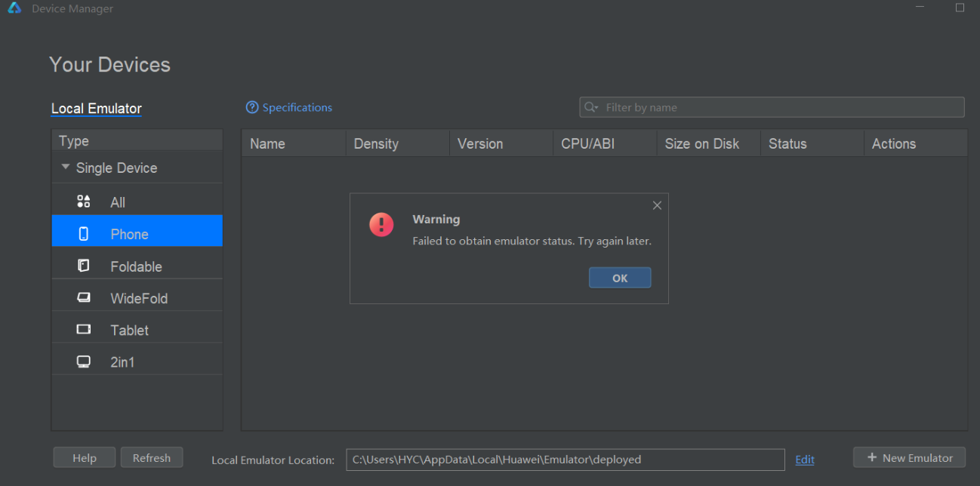Click the WideFold device icon
The image size is (980, 486).
[84, 298]
